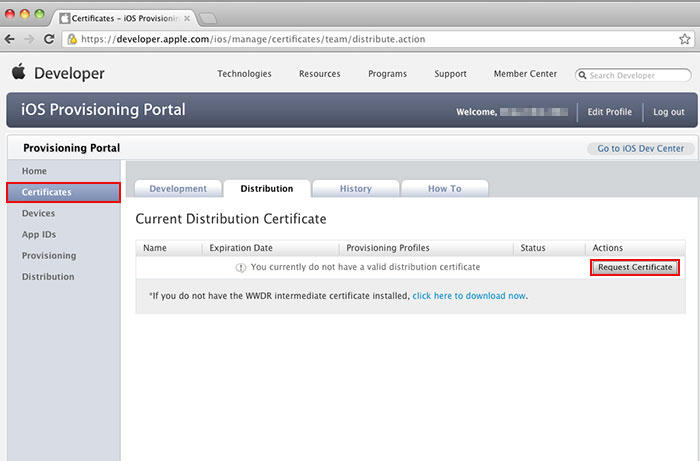The height and width of the screenshot is (461, 700).
Task: Open Devices in the sidebar
Action: [x=38, y=213]
